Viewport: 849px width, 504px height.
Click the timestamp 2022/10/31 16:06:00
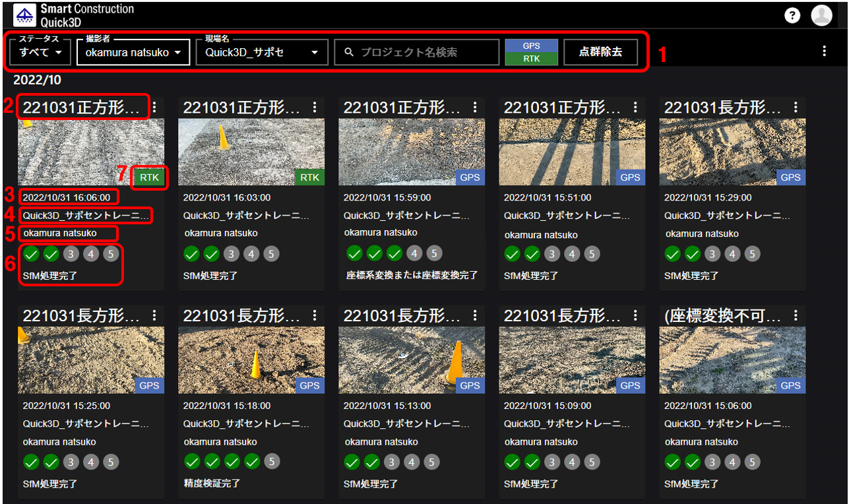67,197
